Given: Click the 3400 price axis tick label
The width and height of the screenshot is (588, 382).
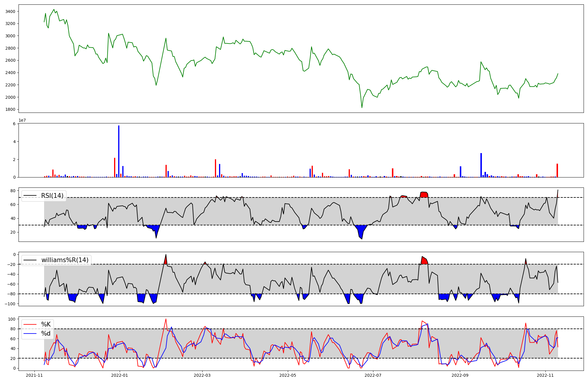Looking at the screenshot, I should click(10, 11).
